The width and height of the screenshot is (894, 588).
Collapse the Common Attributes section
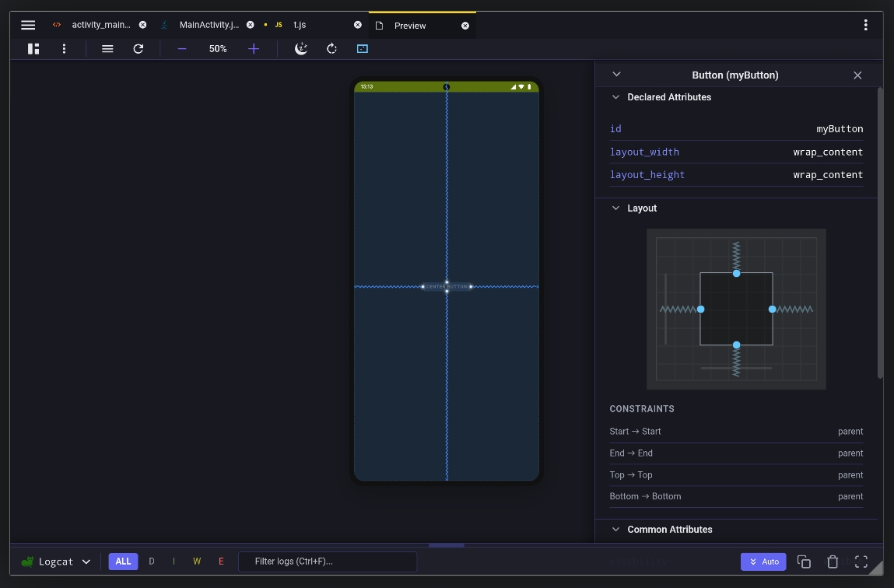click(615, 530)
